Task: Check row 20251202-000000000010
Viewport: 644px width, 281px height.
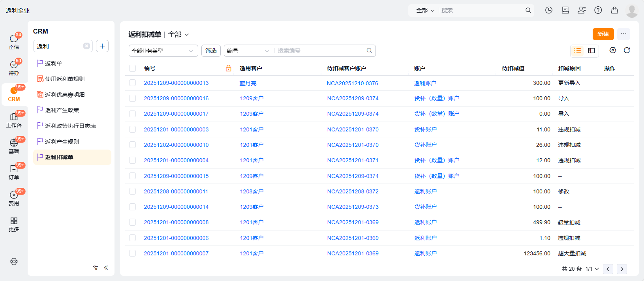Action: 132,145
